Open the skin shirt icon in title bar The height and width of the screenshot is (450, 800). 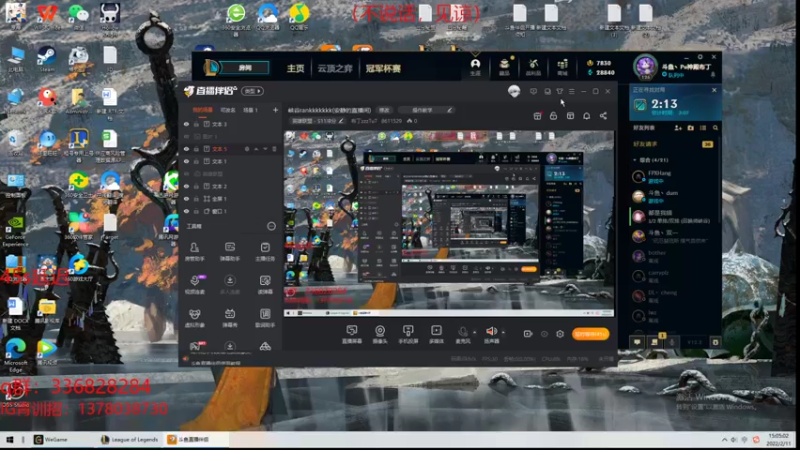[x=560, y=91]
